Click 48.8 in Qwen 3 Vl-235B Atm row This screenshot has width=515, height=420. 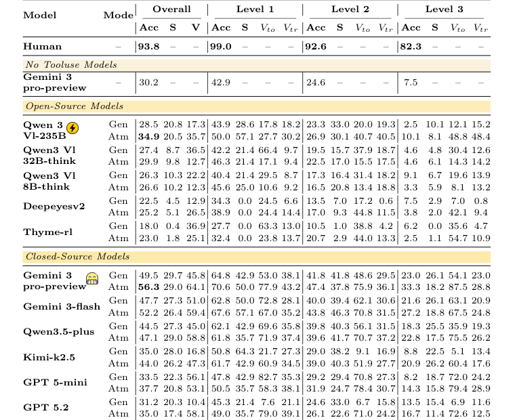457,137
